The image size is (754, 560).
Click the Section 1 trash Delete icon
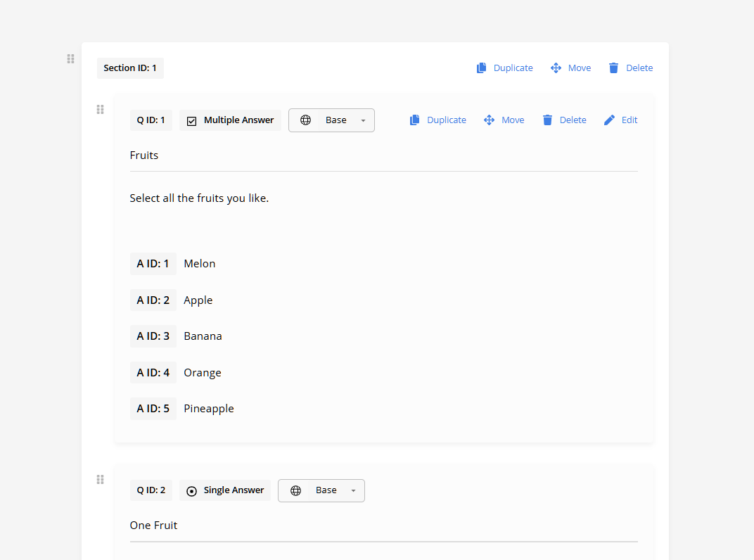[x=613, y=68]
